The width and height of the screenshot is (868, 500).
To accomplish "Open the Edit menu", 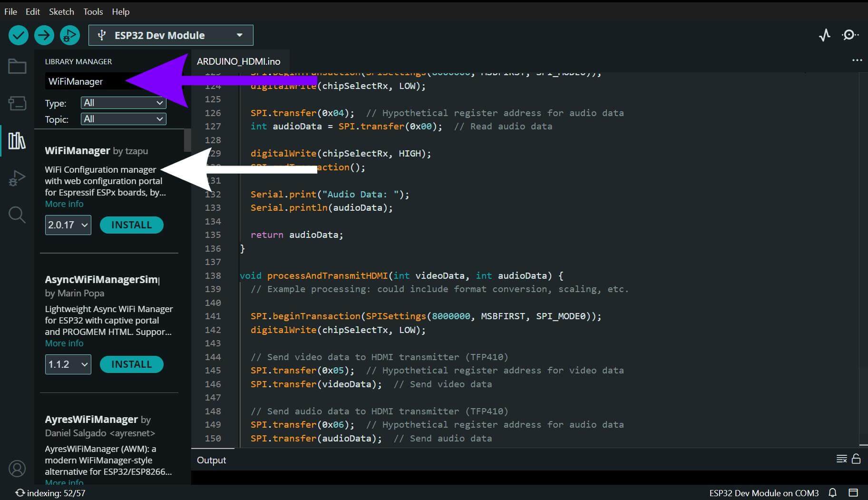I will [x=32, y=11].
